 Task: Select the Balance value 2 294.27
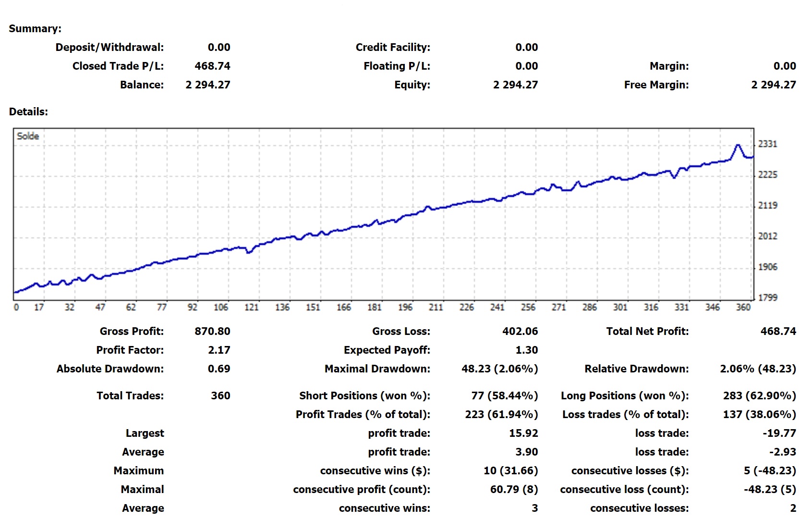click(208, 85)
